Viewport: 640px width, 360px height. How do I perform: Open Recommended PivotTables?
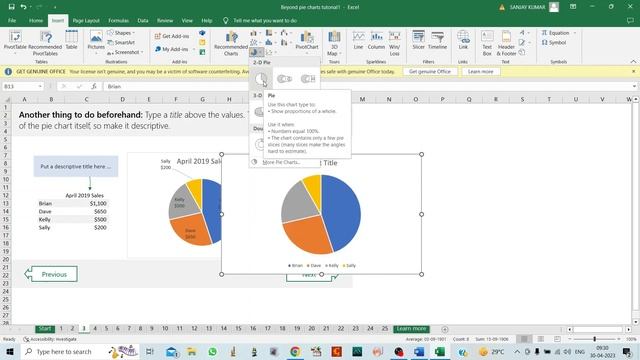45,43
